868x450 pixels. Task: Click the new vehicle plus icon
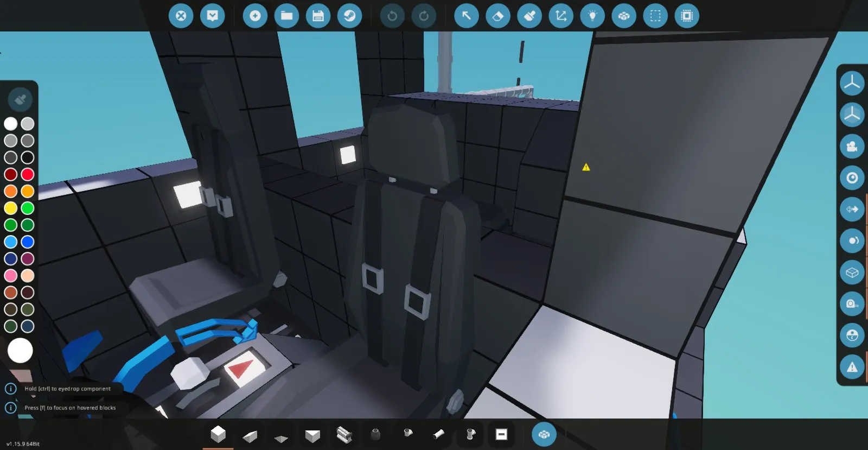[255, 16]
